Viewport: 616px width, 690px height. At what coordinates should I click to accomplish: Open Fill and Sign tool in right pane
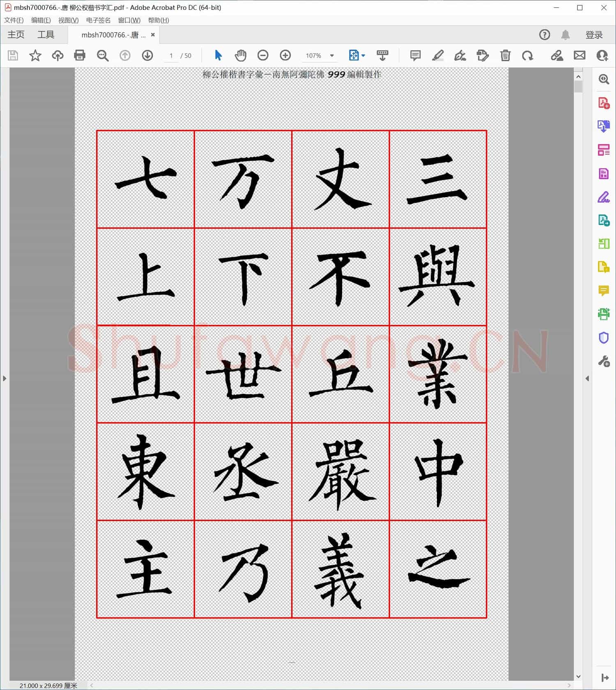point(604,197)
